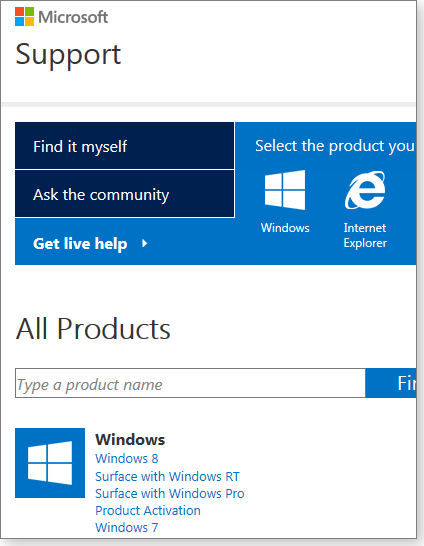Click the All Products heading
Viewport: 424px width, 546px height.
[93, 329]
